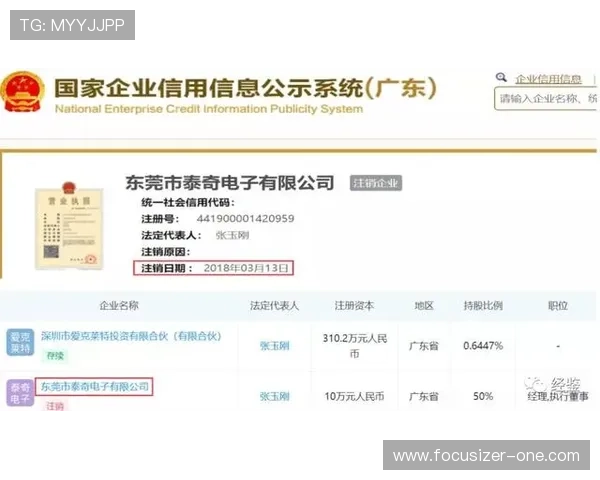Select 0.6447% shareholding cell
Image resolution: width=600 pixels, height=480 pixels.
click(x=483, y=346)
